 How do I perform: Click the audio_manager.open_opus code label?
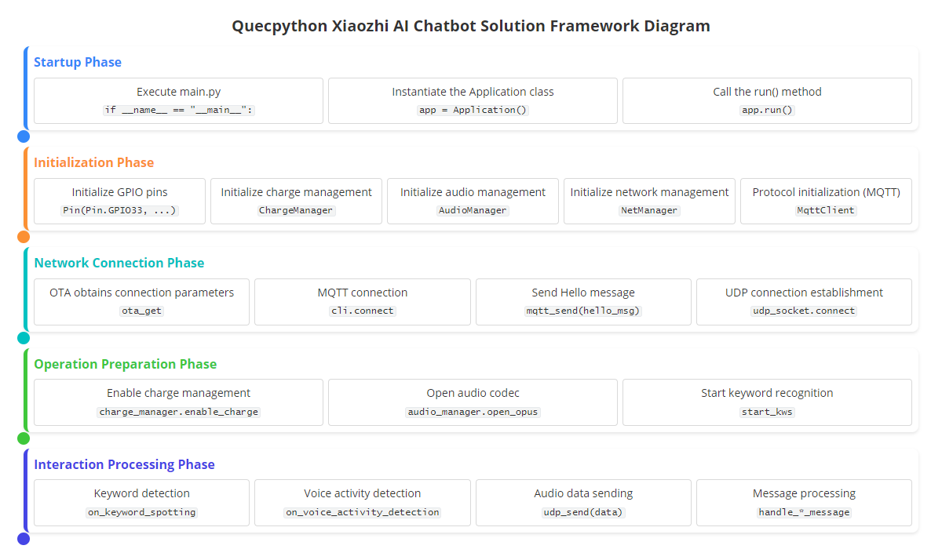[x=473, y=412]
